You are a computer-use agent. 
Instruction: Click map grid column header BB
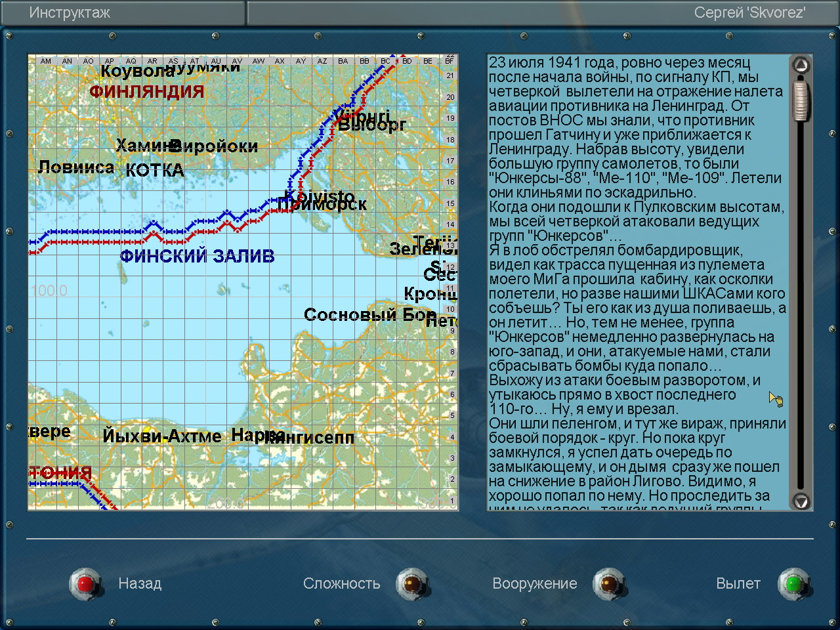[x=364, y=61]
